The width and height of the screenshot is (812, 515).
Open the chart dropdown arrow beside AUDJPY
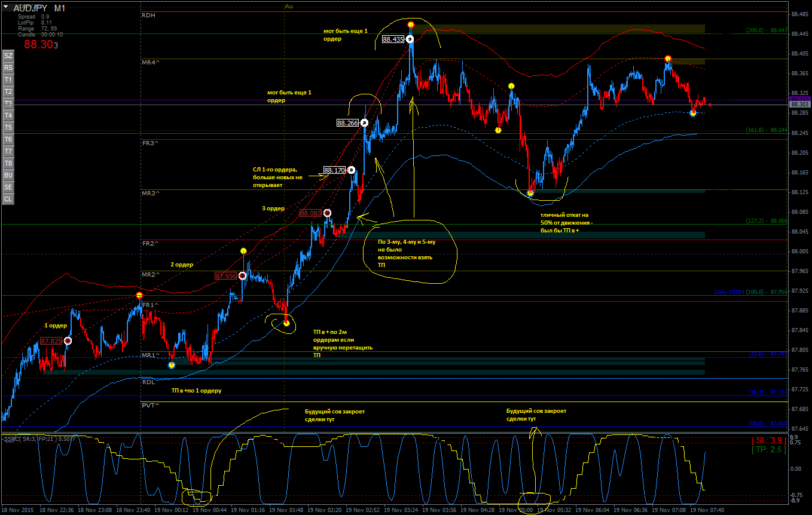[5, 7]
